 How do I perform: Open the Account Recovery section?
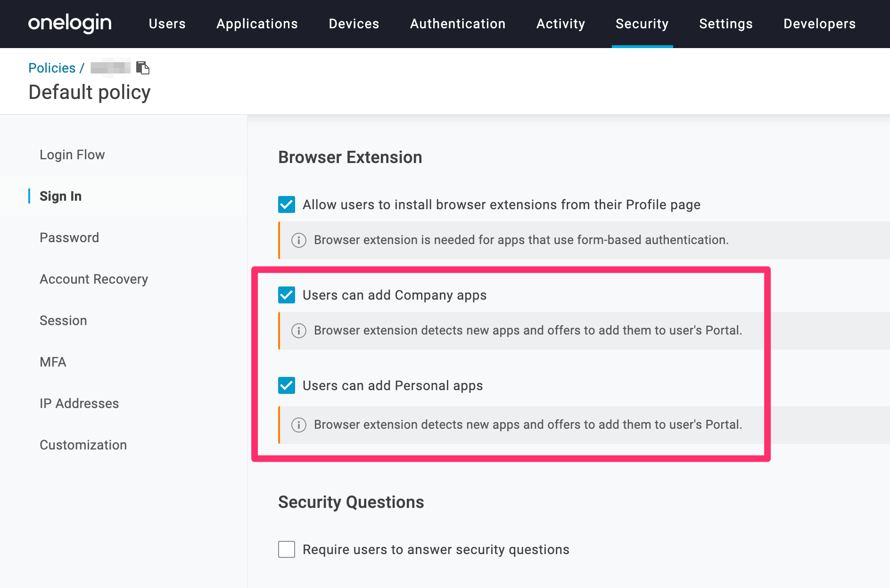[x=94, y=279]
